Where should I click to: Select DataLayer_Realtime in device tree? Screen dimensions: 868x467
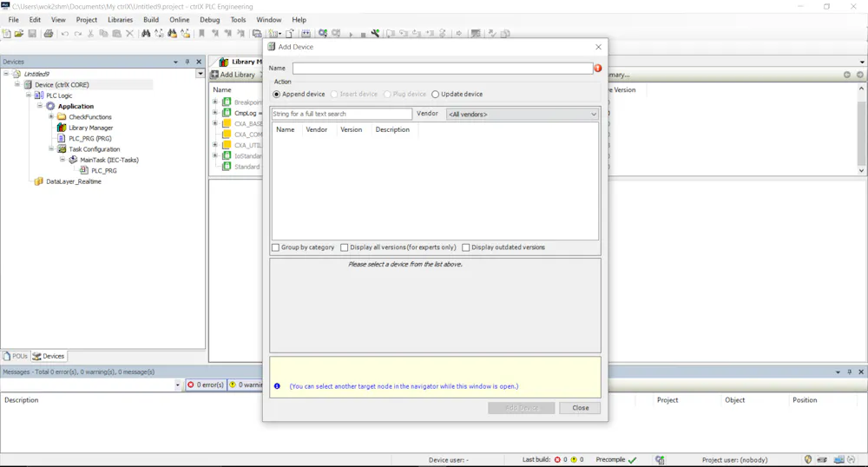[x=74, y=181]
